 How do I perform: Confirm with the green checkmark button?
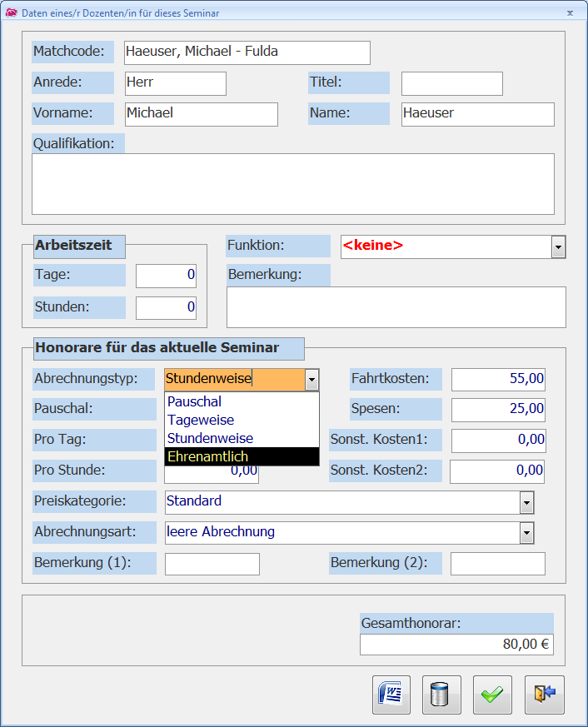tap(493, 695)
